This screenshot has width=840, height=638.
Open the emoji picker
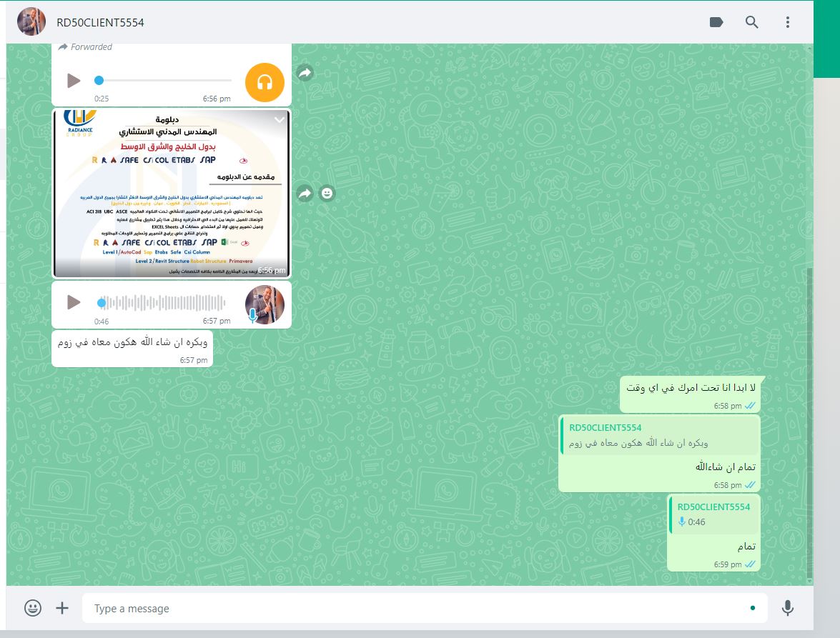pos(33,608)
